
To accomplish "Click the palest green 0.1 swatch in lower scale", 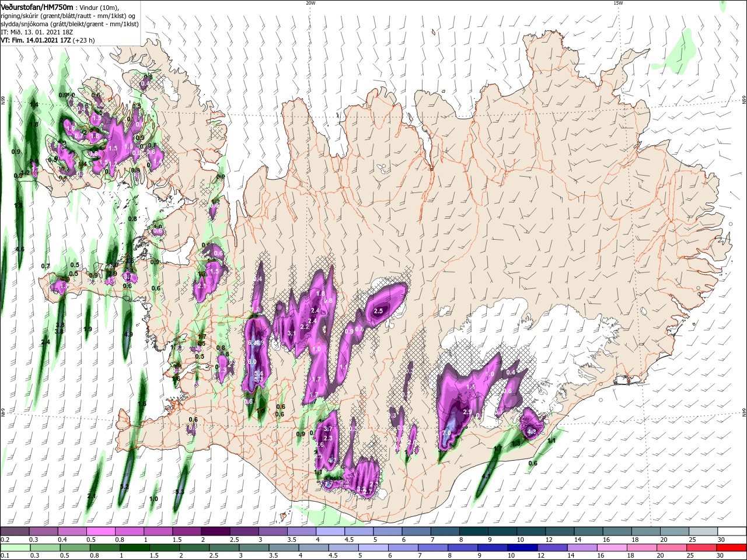I will tap(15, 548).
